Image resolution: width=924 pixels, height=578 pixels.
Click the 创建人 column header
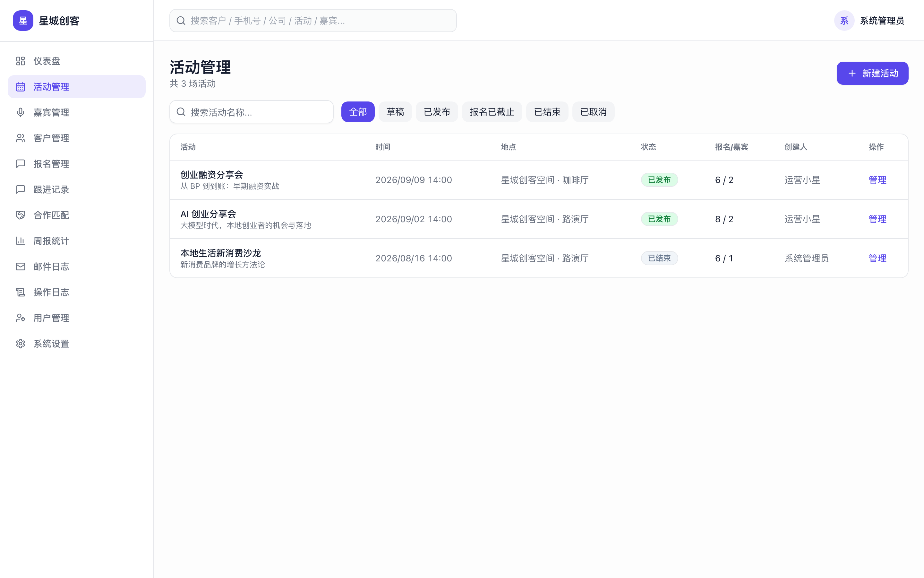[x=796, y=147]
